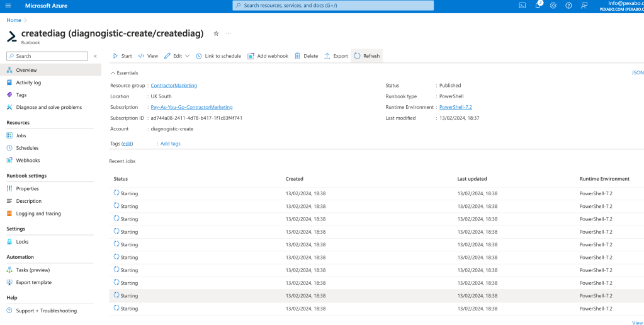Click the edit tags link
This screenshot has width=644, height=325.
click(x=127, y=144)
